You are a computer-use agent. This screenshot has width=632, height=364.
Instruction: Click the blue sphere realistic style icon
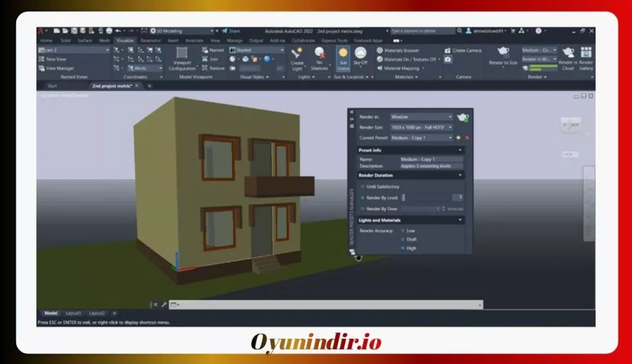click(267, 59)
